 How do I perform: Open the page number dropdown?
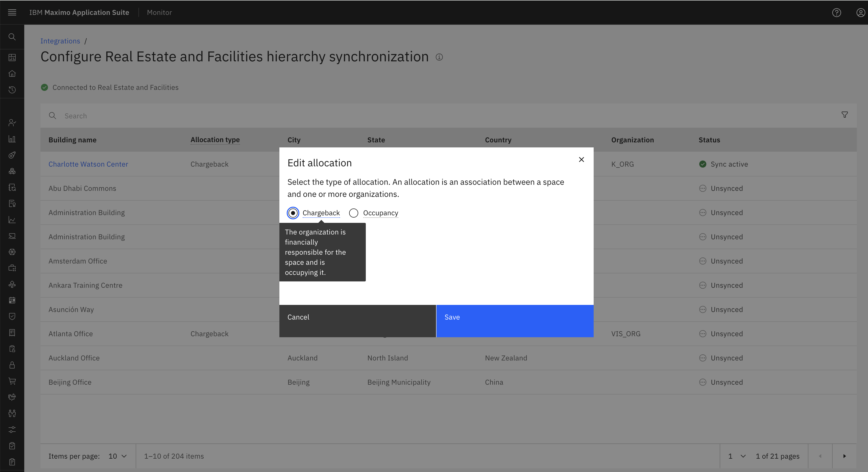point(737,456)
